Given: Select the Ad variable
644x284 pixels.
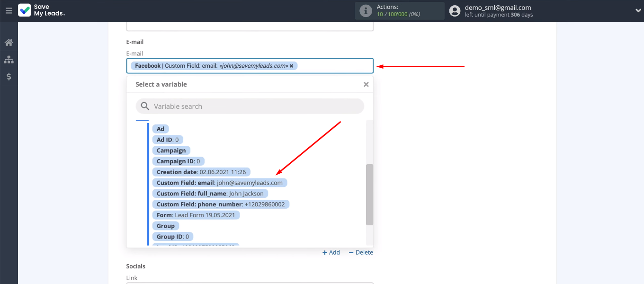Looking at the screenshot, I should coord(161,129).
